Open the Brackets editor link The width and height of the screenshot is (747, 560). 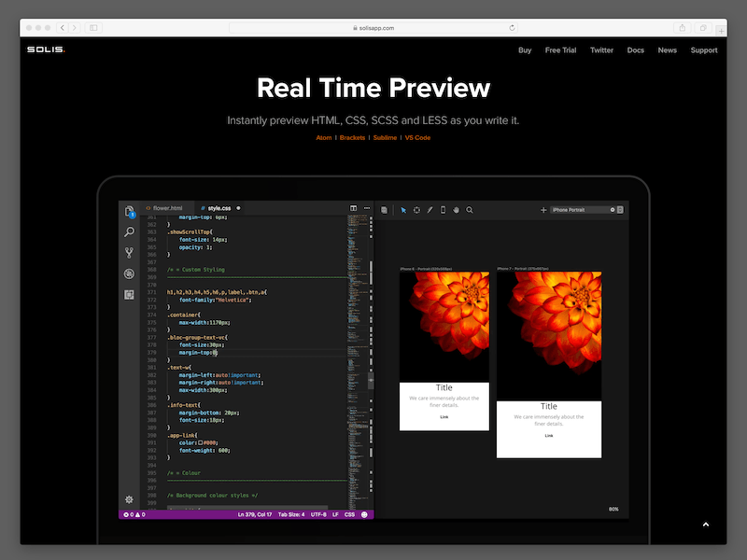(x=352, y=137)
